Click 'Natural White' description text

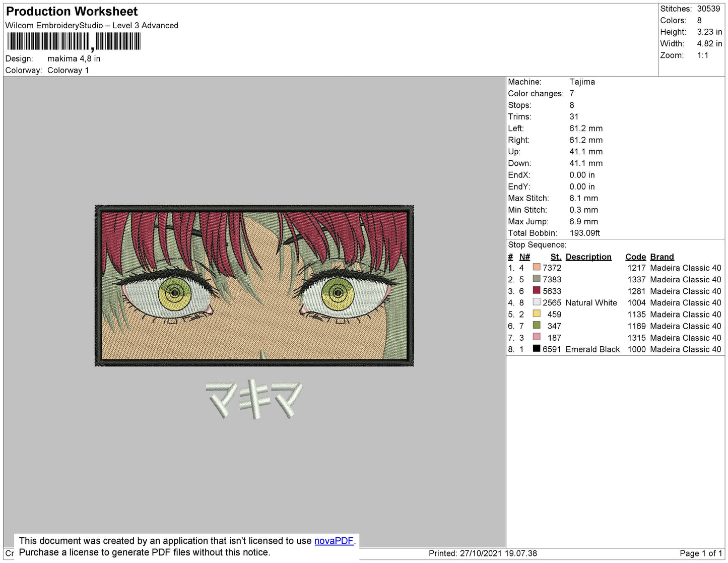[591, 302]
